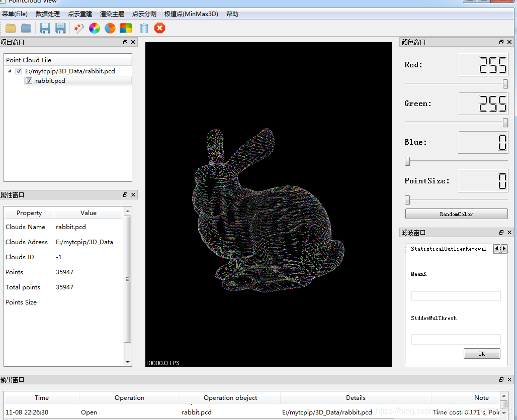Click the Points Size property label
The width and height of the screenshot is (517, 420).
[x=21, y=302]
